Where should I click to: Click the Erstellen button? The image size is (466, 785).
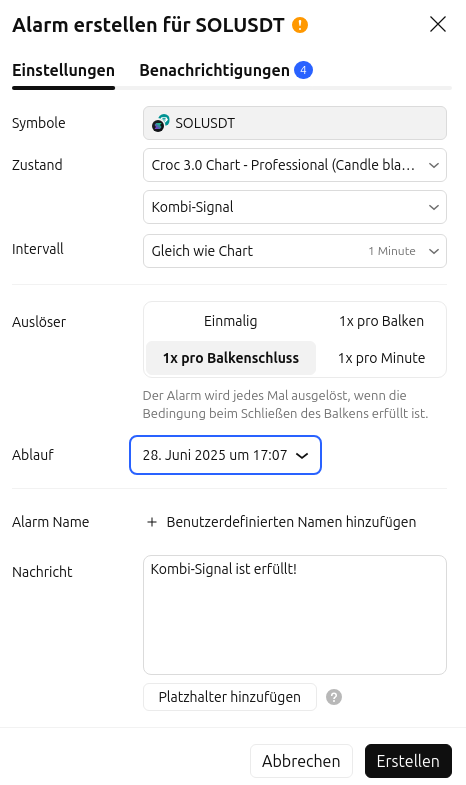pos(408,761)
